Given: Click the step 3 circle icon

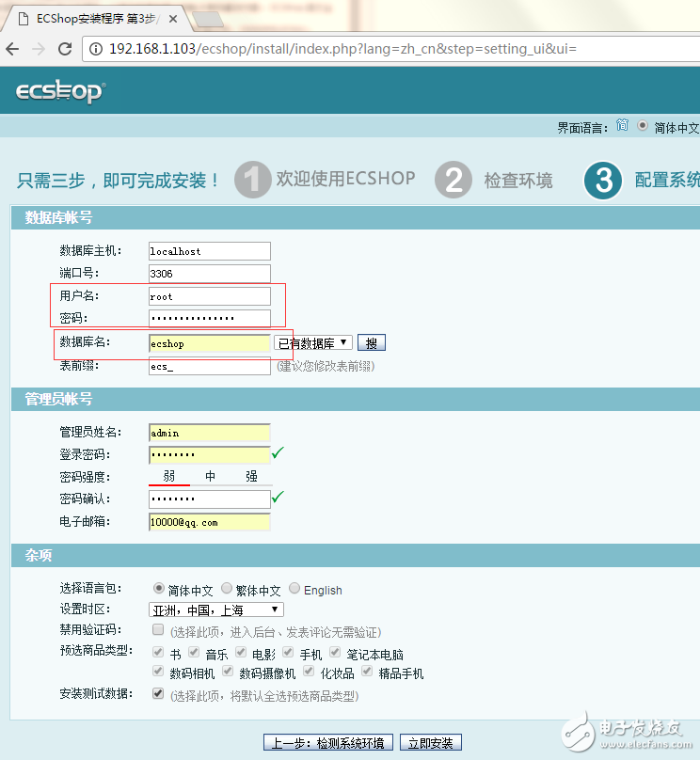Looking at the screenshot, I should click(x=603, y=180).
